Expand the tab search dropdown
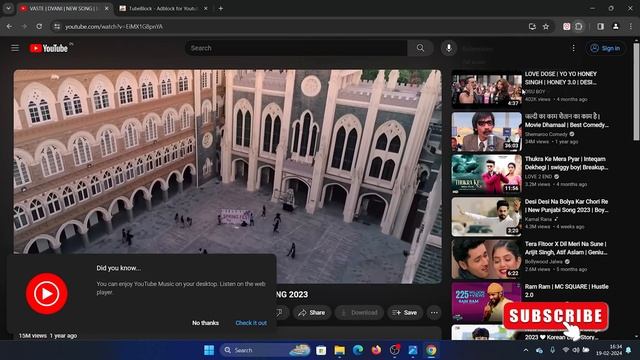The width and height of the screenshot is (640, 360). pyautogui.click(x=8, y=8)
